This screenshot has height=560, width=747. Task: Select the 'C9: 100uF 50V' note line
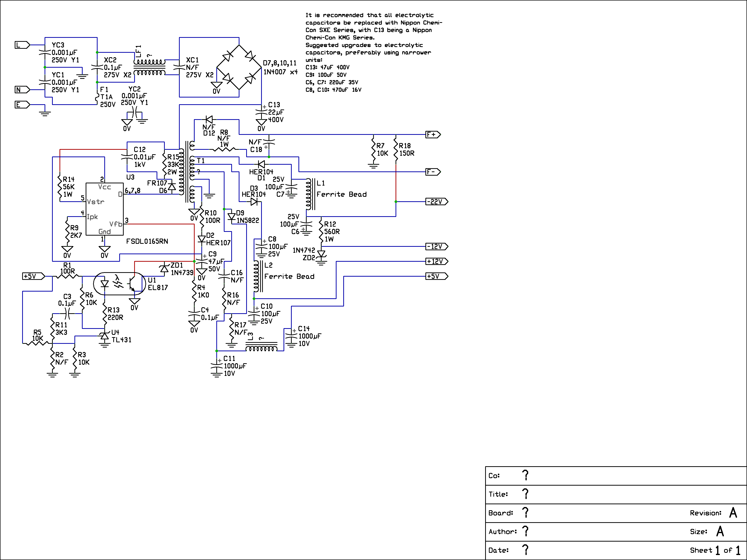tap(326, 75)
